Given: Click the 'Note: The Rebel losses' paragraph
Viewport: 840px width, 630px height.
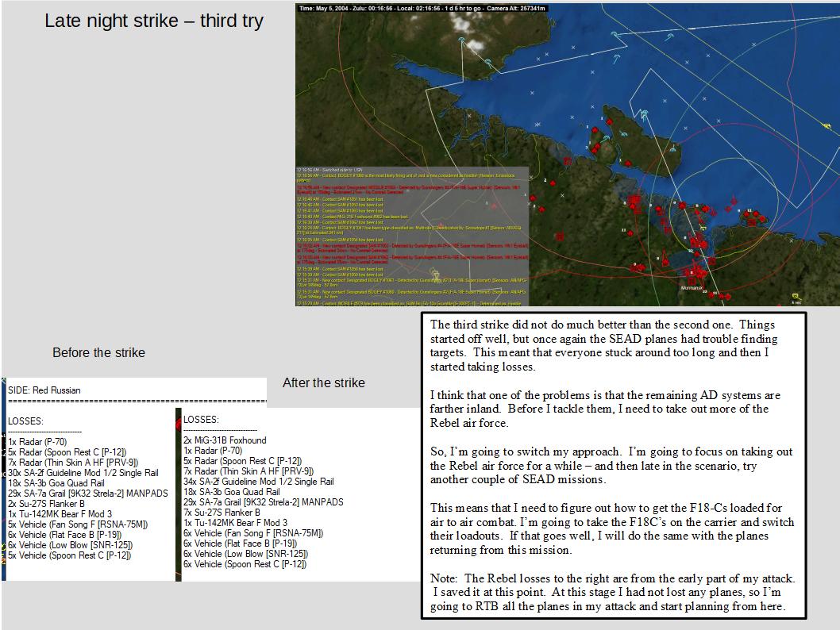Looking at the screenshot, I should coord(612,593).
